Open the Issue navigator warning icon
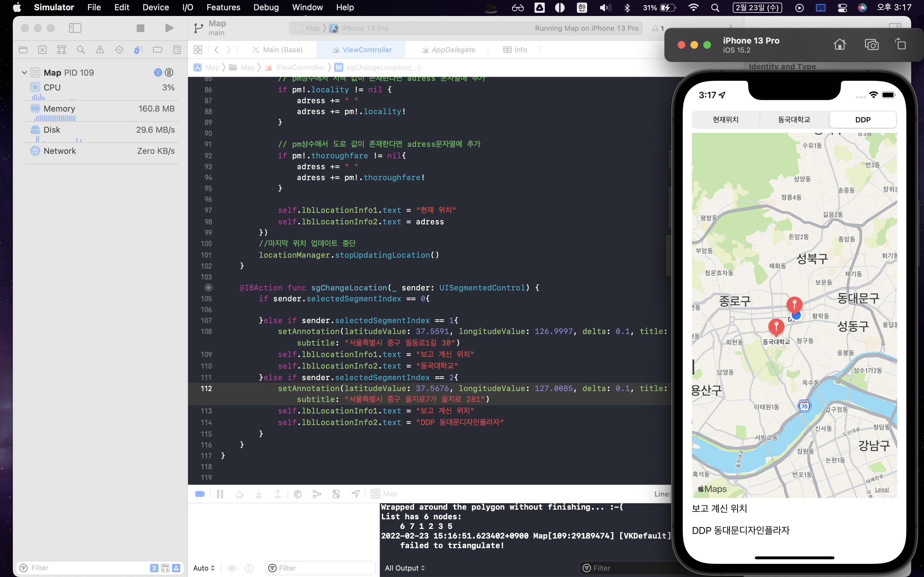 [100, 50]
